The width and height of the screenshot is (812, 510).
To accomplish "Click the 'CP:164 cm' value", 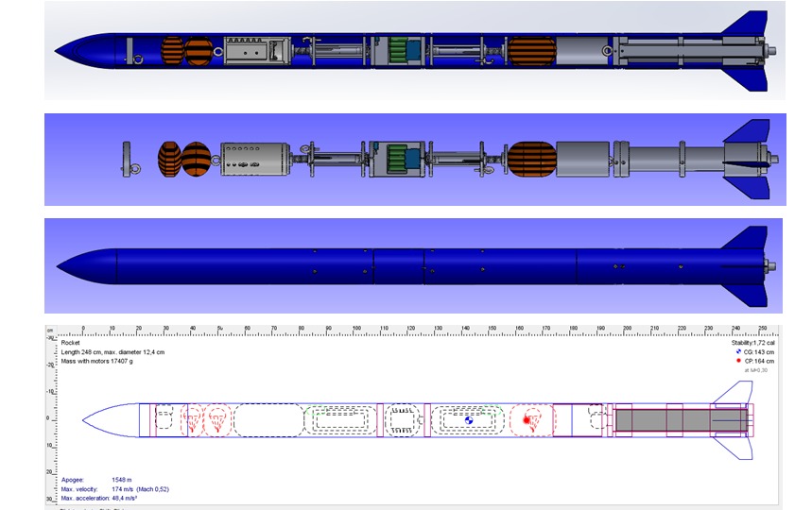I will click(759, 361).
